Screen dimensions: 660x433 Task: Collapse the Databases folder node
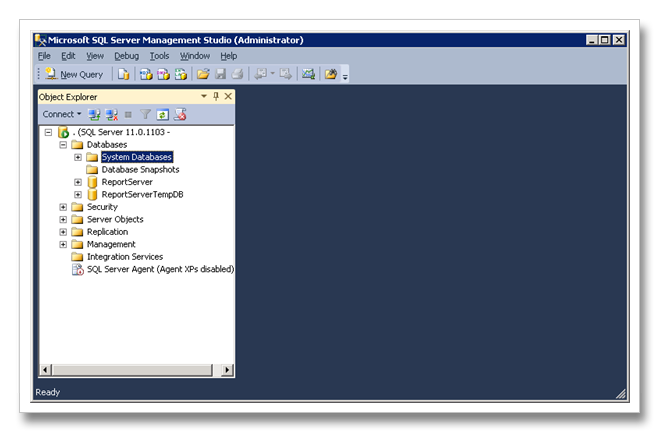coord(63,145)
